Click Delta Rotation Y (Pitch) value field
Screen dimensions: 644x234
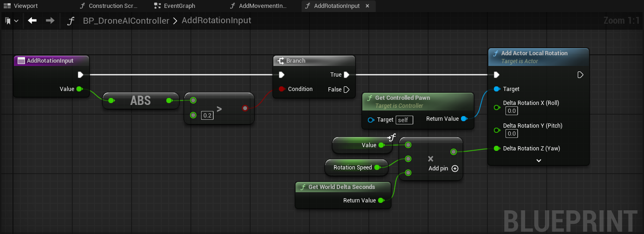511,134
